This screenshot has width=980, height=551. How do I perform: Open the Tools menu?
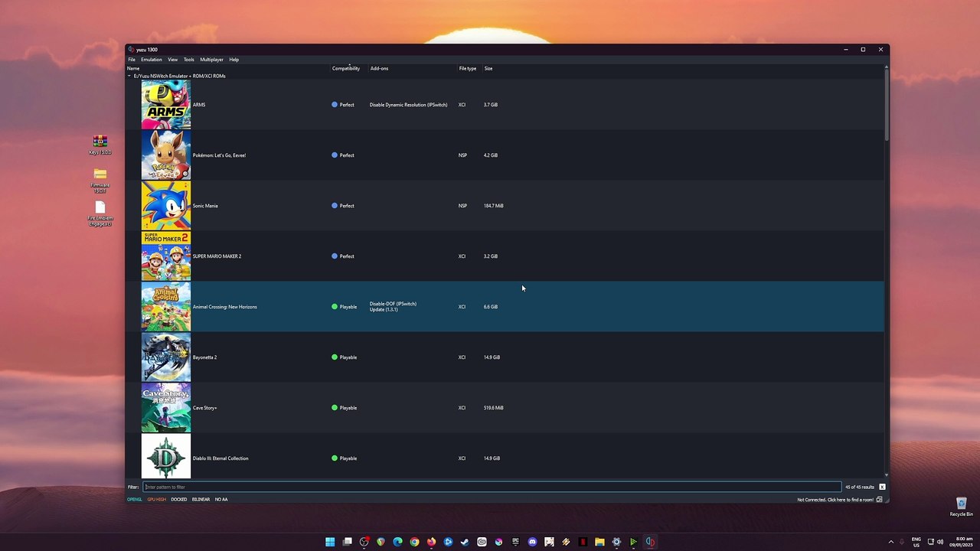[188, 60]
